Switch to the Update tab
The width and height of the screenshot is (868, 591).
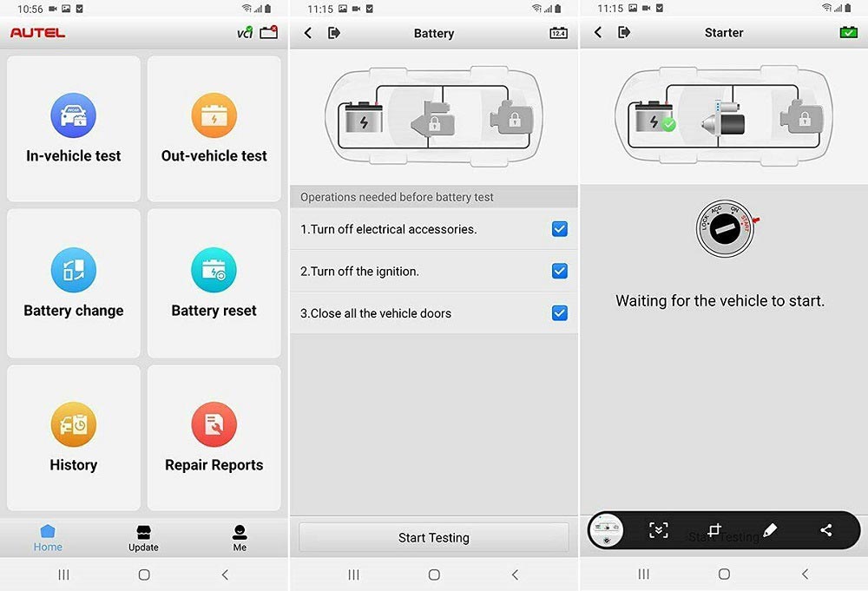(x=143, y=536)
